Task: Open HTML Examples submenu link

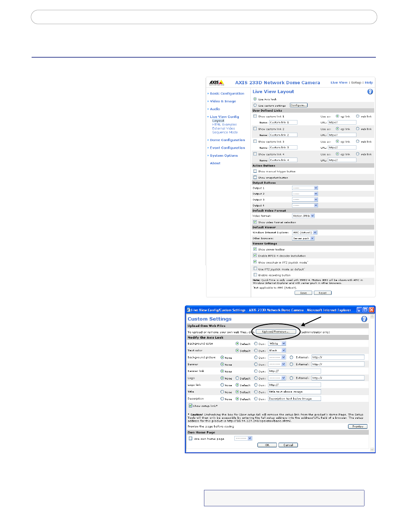Action: click(225, 125)
